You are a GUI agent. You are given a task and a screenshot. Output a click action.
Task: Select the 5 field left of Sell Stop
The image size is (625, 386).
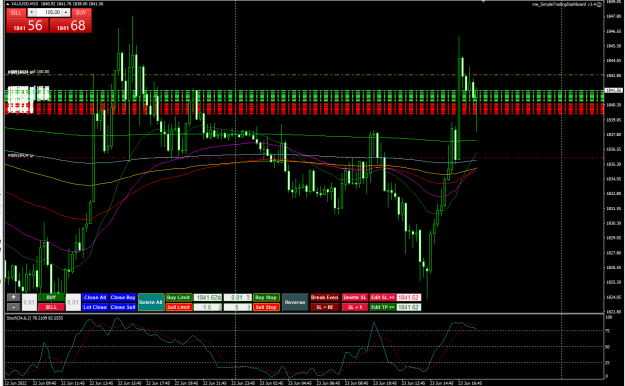(238, 307)
